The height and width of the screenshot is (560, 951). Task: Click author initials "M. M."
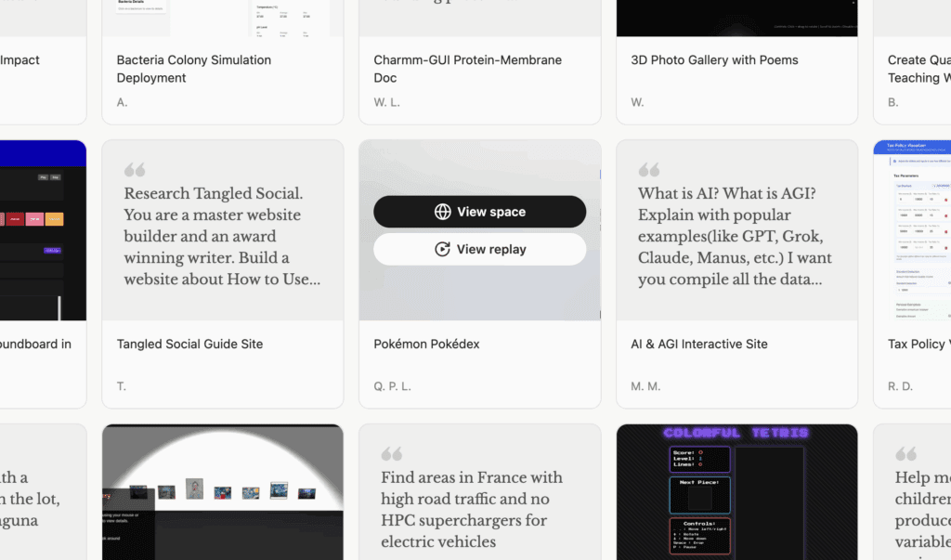[645, 386]
